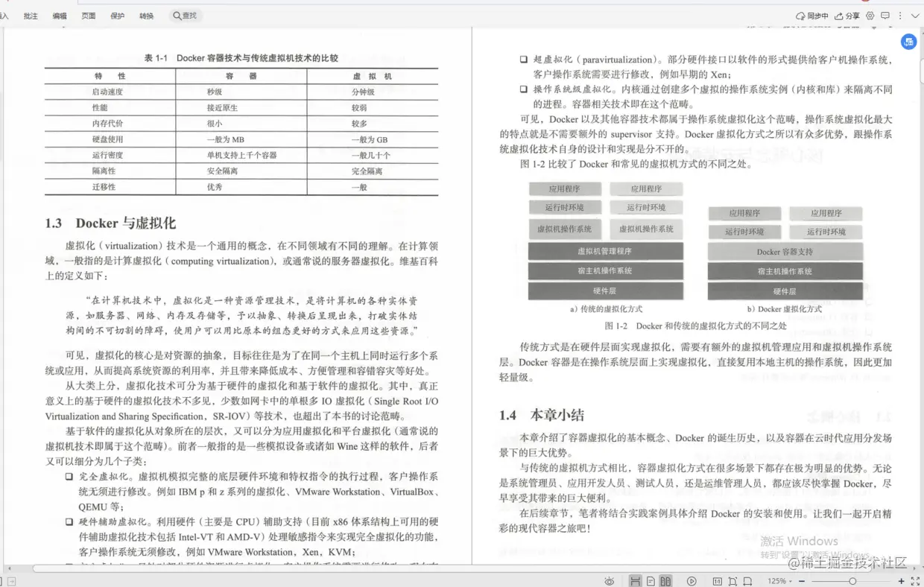This screenshot has height=587, width=924.
Task: Click the table cell '启动速度'
Action: point(107,92)
